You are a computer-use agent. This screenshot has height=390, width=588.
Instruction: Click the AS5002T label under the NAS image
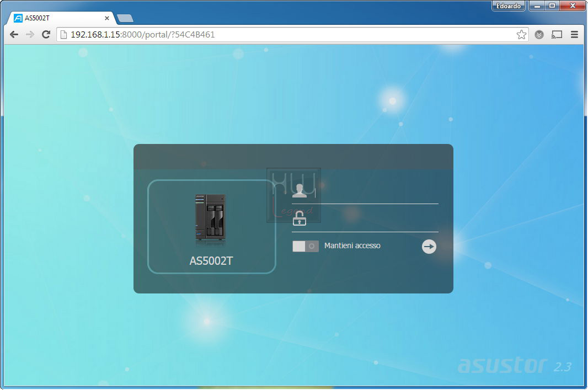(211, 260)
